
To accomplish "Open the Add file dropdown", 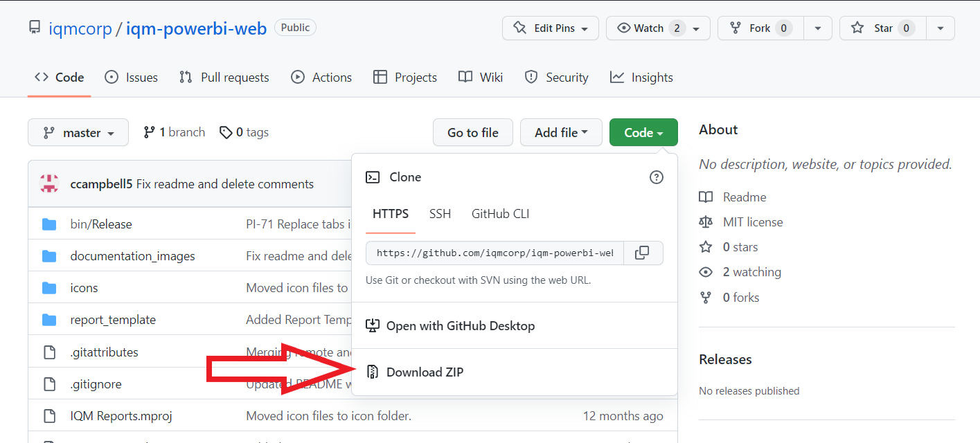I will 560,133.
